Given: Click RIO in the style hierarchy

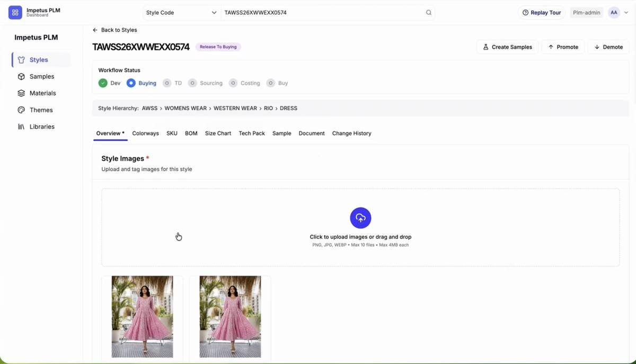Looking at the screenshot, I should [x=268, y=108].
